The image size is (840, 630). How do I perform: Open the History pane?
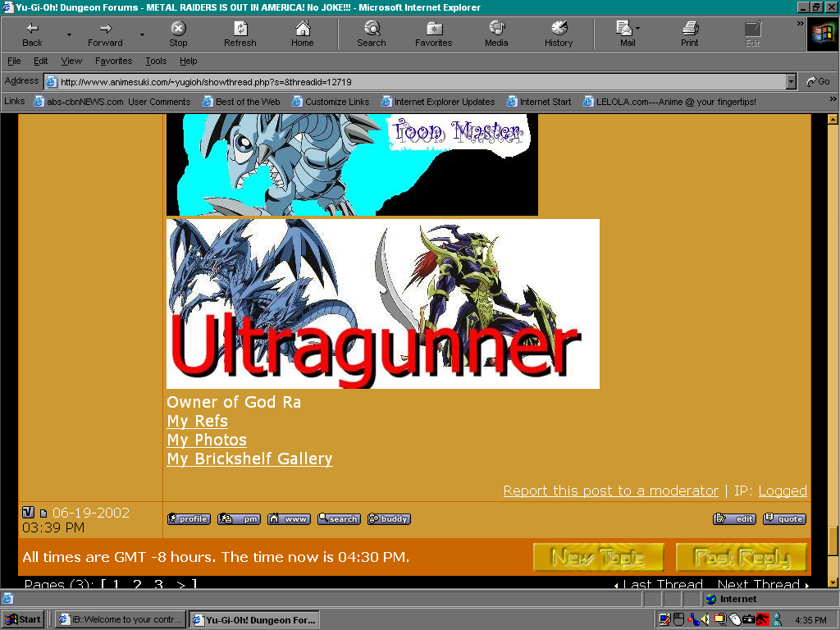[559, 34]
